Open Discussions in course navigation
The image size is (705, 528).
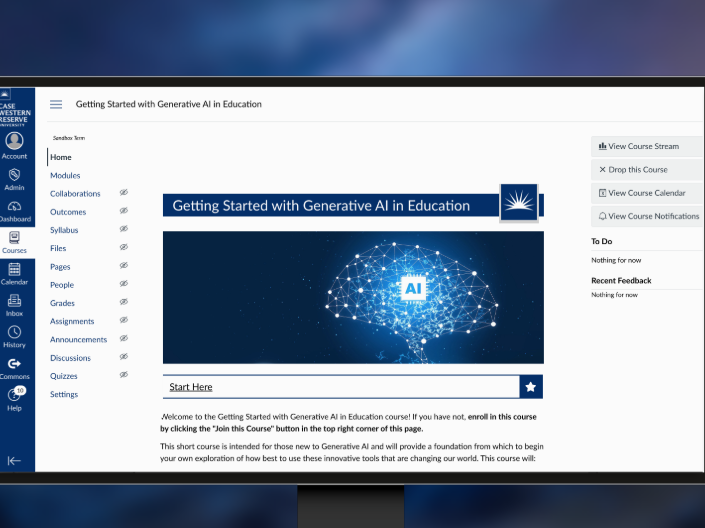coord(70,358)
